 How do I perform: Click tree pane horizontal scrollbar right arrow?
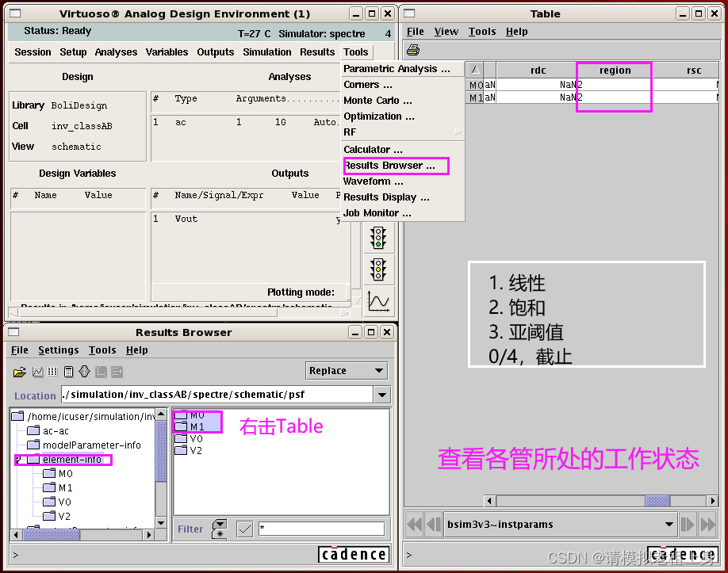(x=148, y=535)
